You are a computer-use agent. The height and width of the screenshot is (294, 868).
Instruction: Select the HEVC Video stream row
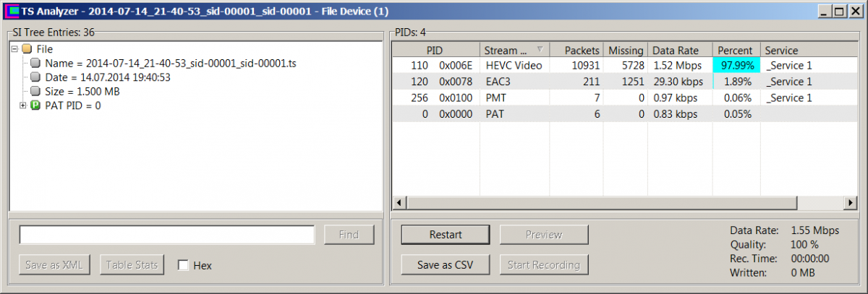515,66
